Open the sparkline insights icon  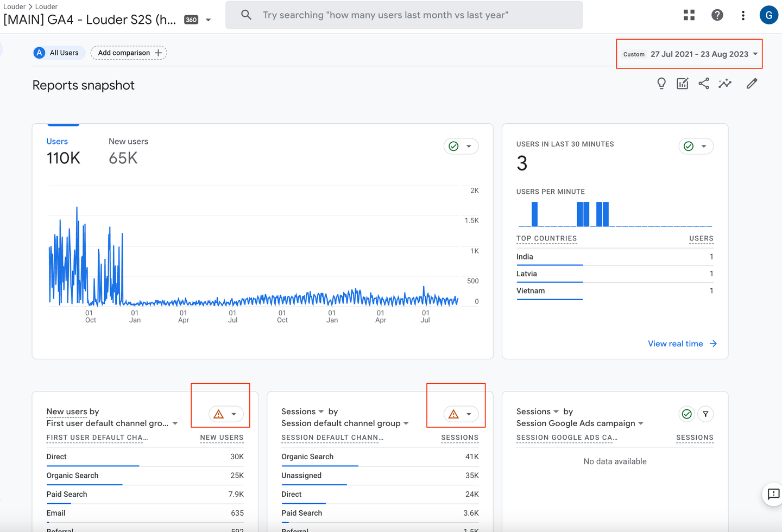725,84
